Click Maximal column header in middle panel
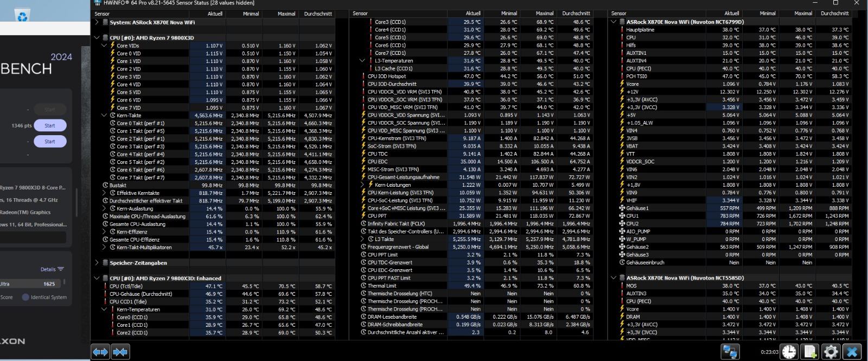Viewport: 868px width, 361px height. 544,14
